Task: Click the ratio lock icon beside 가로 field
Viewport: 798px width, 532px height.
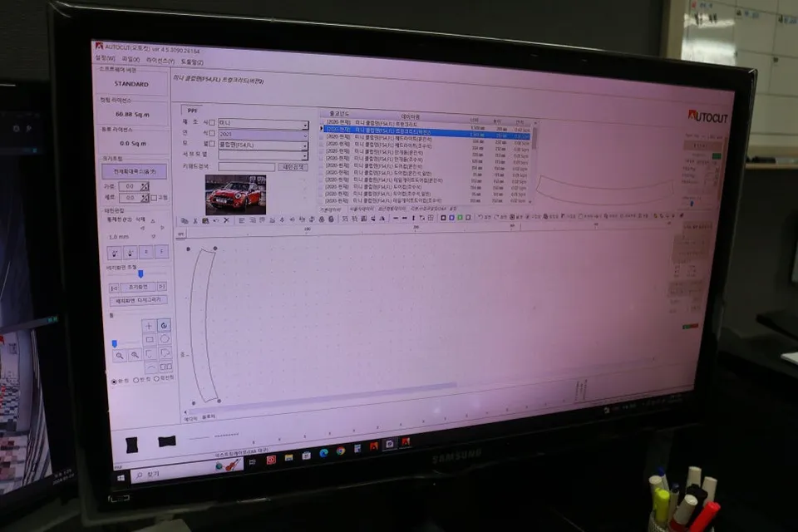Action: pyautogui.click(x=145, y=186)
